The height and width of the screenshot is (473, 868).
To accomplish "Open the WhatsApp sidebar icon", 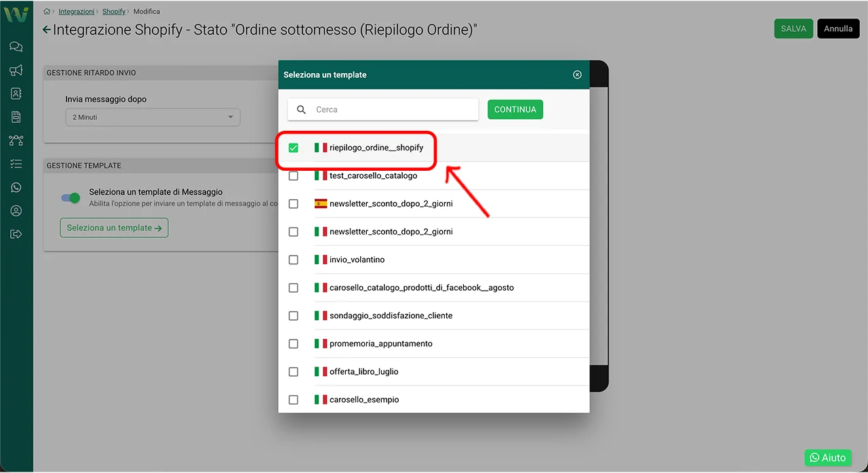I will click(16, 188).
